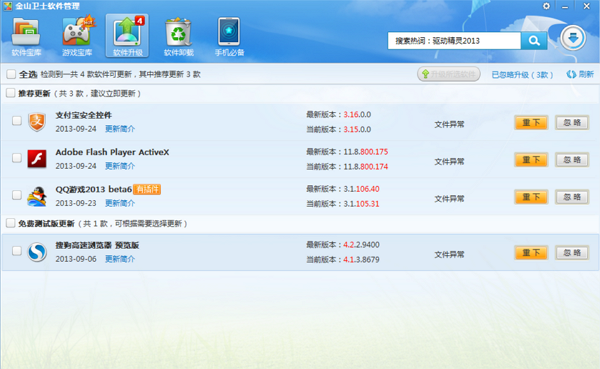The height and width of the screenshot is (369, 600).
Task: Tick the 免费测试版更新 group checkbox
Action: [x=11, y=223]
